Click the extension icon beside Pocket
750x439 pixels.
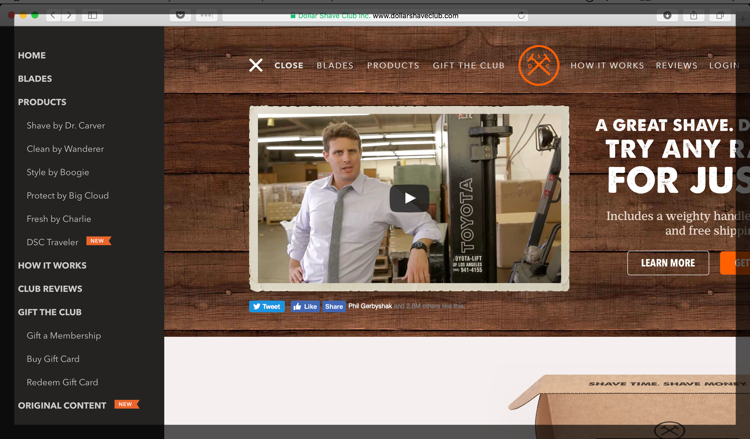pos(206,15)
